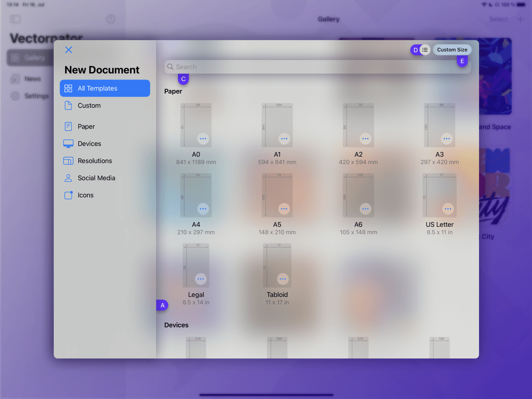Toggle the sidebar in the background Gallery window
Screen dimensions: 532x399
[15, 19]
